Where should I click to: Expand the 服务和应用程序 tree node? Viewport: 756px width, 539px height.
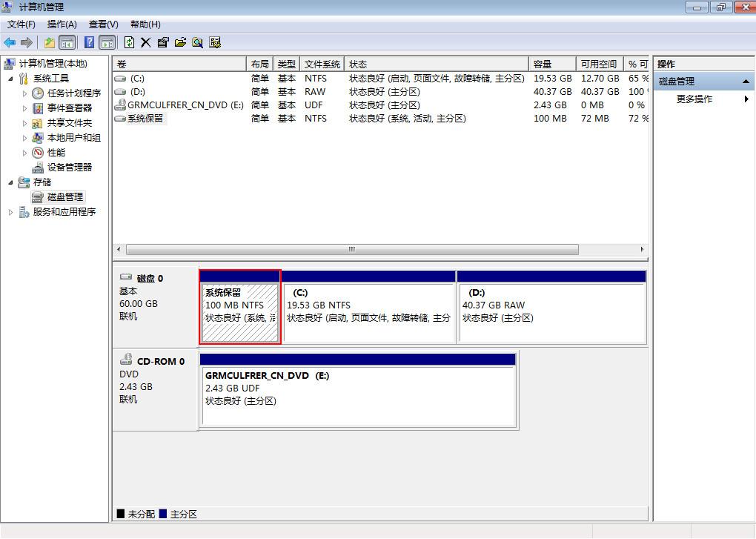11,212
